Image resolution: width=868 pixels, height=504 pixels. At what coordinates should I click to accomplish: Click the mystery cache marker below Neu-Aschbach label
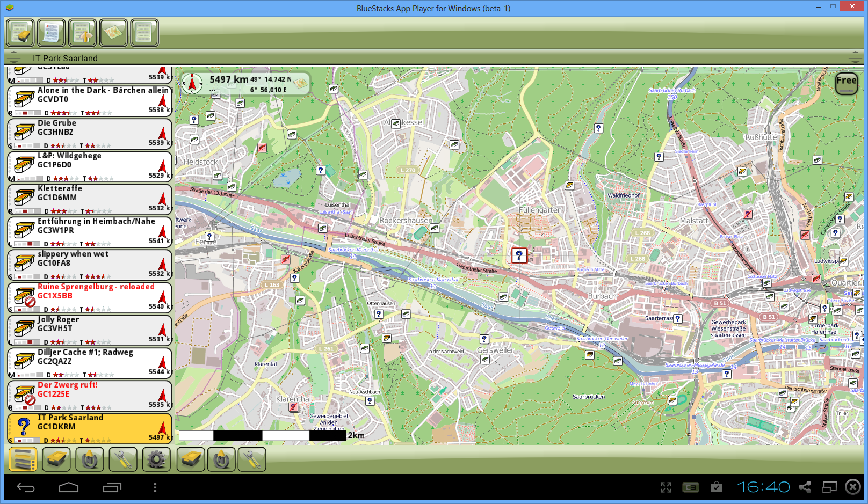370,401
